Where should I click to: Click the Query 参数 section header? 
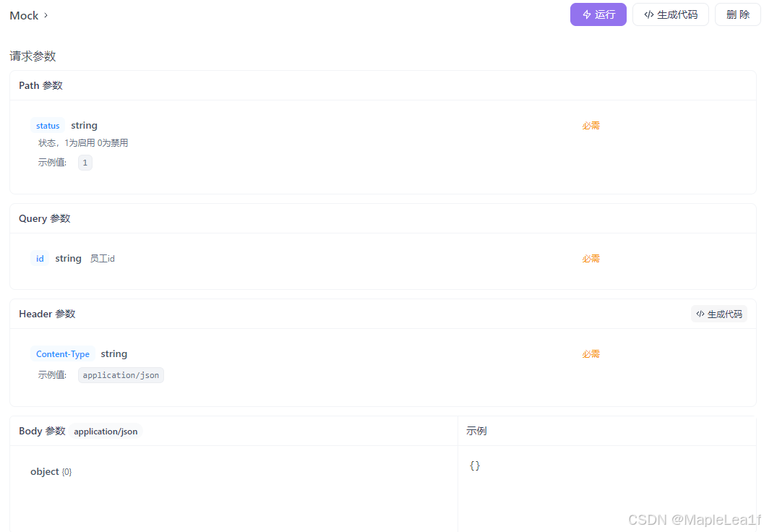tap(45, 219)
